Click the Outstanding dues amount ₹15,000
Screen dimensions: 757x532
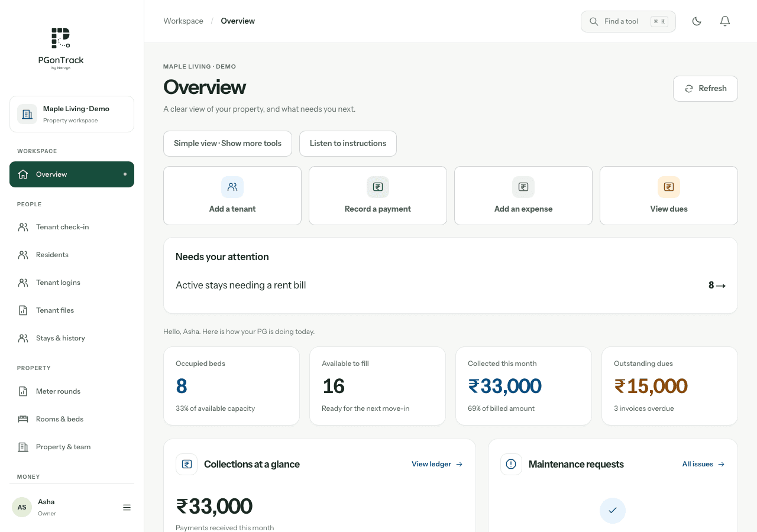[x=651, y=386]
